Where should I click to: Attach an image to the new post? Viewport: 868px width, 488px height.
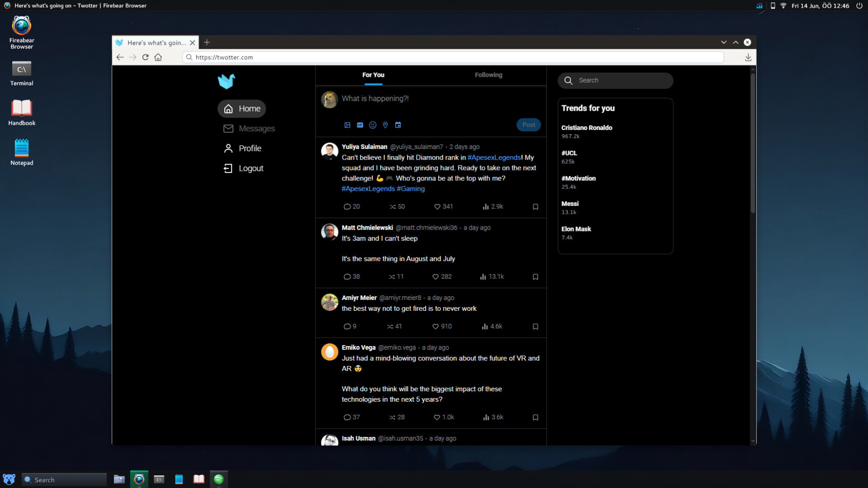click(x=347, y=125)
